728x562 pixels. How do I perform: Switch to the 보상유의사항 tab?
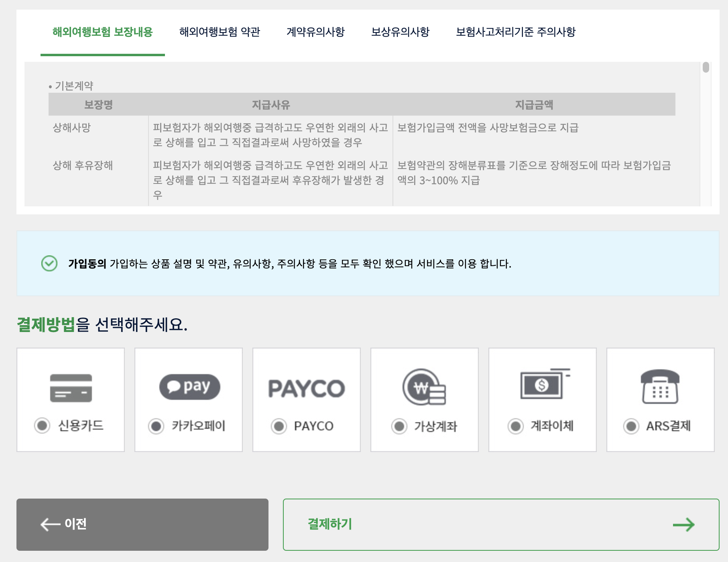[400, 32]
